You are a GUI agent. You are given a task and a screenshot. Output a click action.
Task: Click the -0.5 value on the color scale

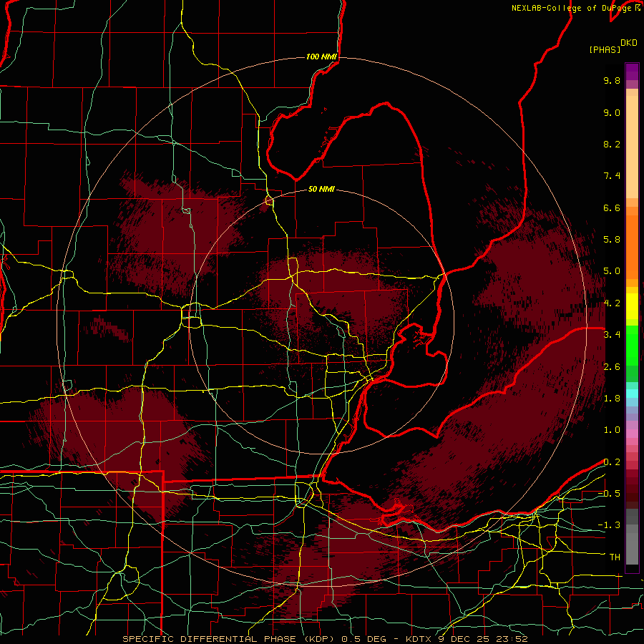(x=609, y=494)
